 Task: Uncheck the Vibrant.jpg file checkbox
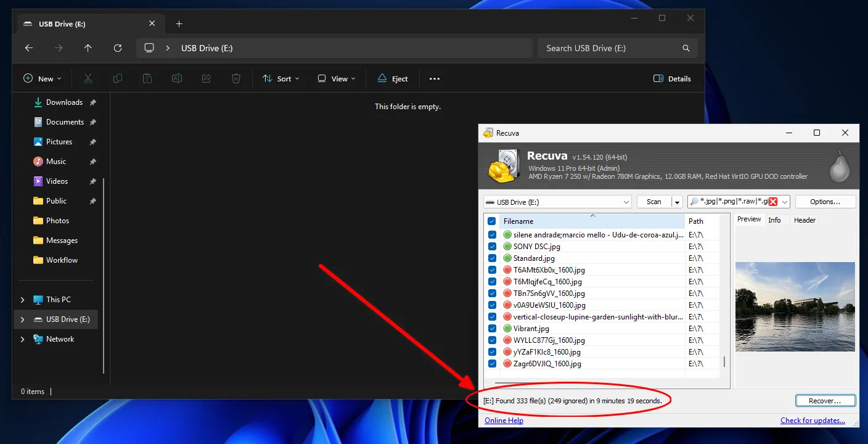(x=492, y=329)
